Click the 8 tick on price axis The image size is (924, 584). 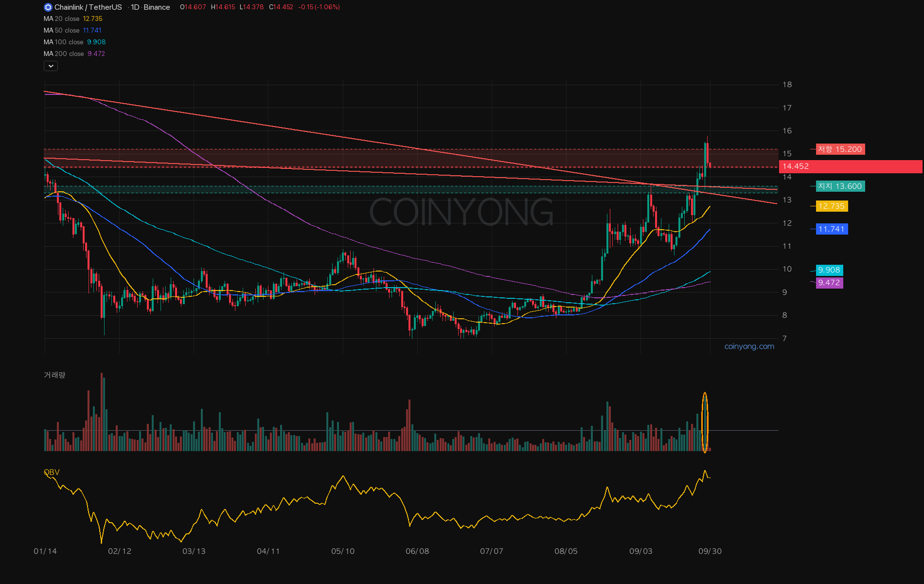784,315
